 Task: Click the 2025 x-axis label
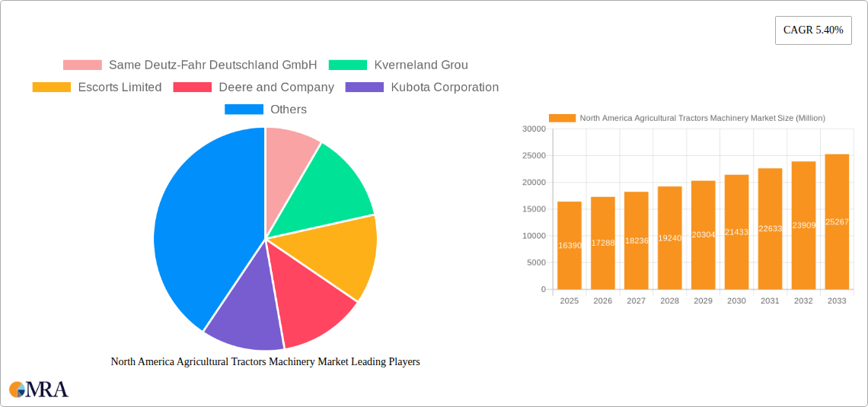pos(570,300)
